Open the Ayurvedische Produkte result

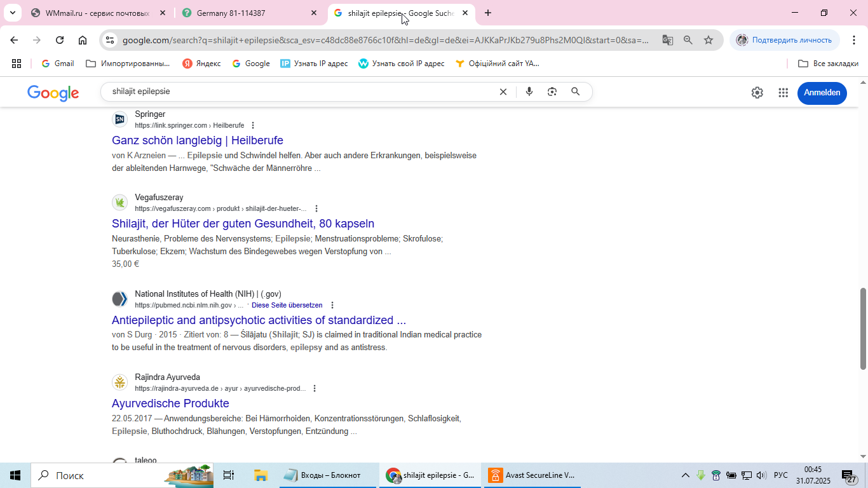pyautogui.click(x=170, y=403)
